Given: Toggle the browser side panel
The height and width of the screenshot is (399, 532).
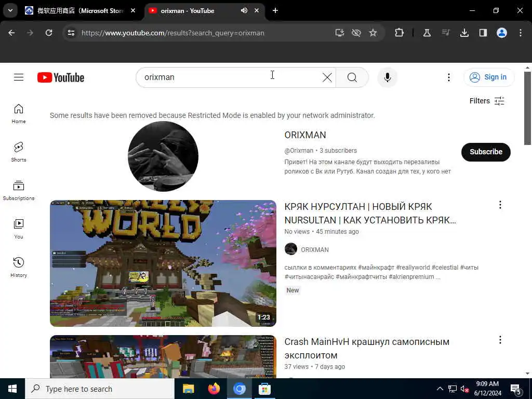Looking at the screenshot, I should tap(483, 33).
